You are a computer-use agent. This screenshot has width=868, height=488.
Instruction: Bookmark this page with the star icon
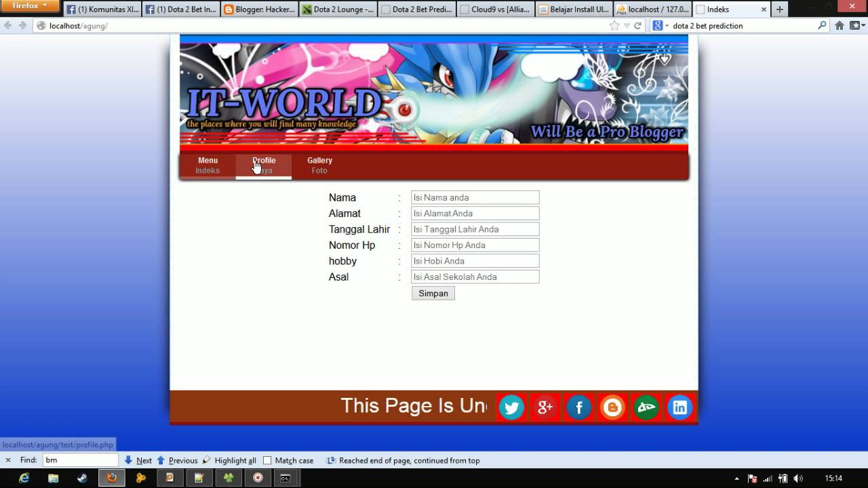point(614,26)
